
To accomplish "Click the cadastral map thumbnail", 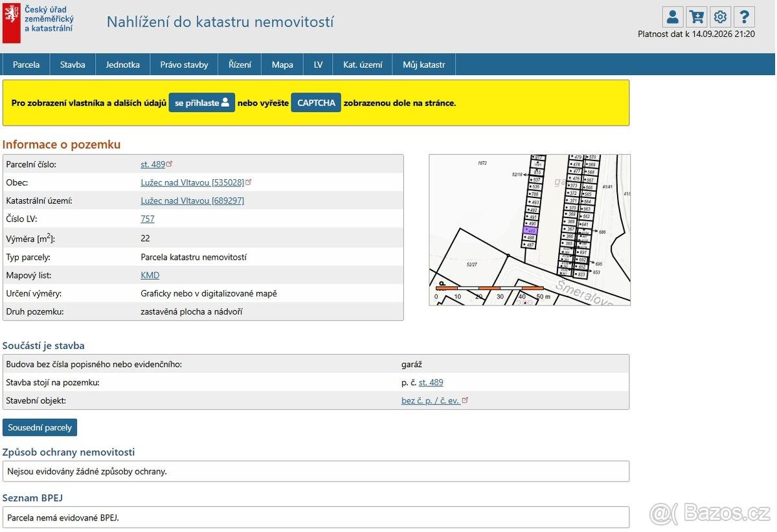I will tap(530, 230).
